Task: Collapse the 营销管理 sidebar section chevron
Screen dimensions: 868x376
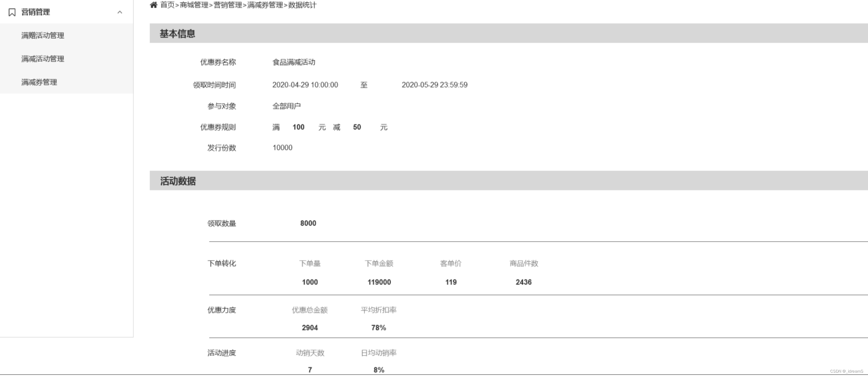Action: click(x=119, y=12)
